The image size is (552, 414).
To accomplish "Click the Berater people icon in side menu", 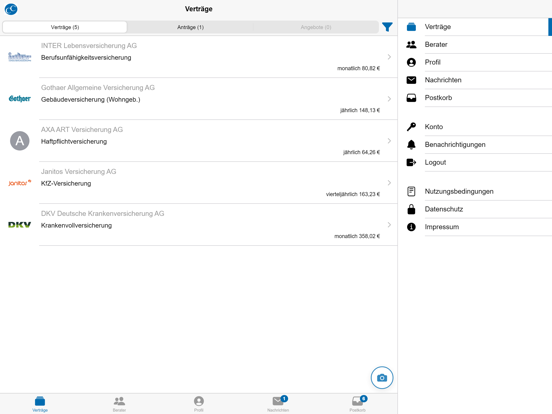I will [411, 45].
